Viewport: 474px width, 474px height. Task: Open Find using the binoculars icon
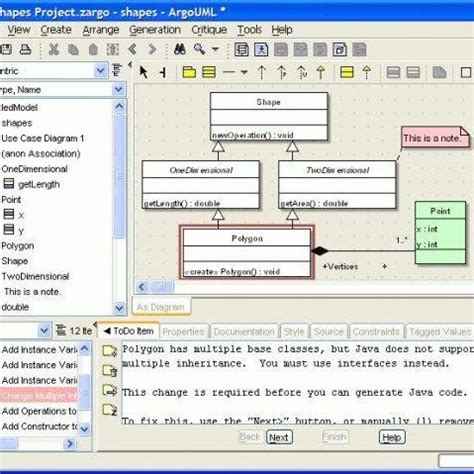[180, 49]
